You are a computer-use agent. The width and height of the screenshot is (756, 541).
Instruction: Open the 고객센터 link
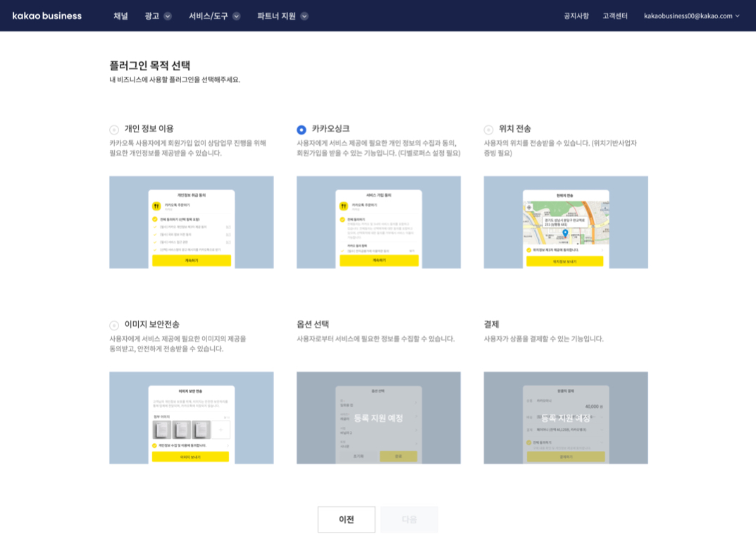click(614, 15)
